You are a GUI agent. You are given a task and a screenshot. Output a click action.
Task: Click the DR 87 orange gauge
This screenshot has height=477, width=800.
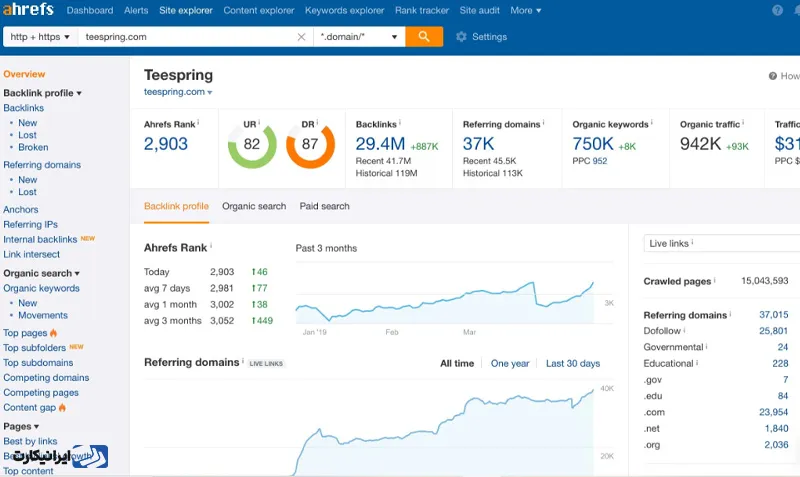(x=310, y=144)
